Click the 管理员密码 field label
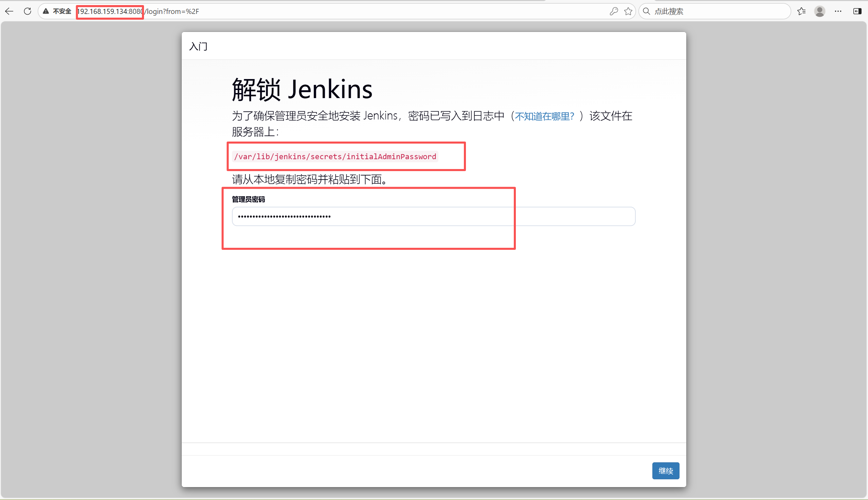 [248, 199]
